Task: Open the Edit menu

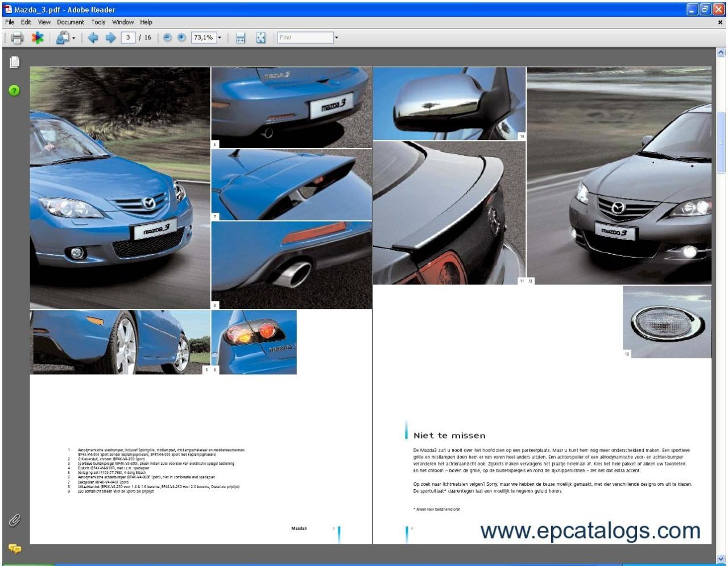Action: [26, 22]
